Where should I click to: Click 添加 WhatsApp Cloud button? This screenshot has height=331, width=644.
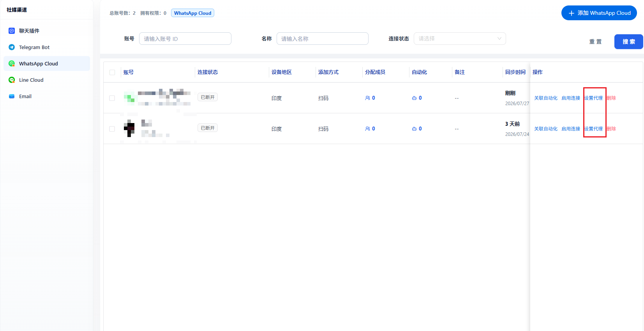pos(599,13)
